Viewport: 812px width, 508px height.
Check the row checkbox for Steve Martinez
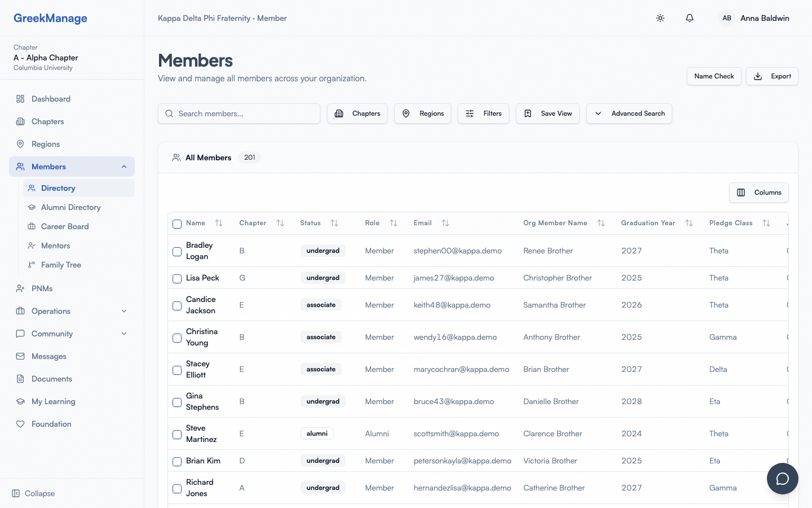pos(176,434)
